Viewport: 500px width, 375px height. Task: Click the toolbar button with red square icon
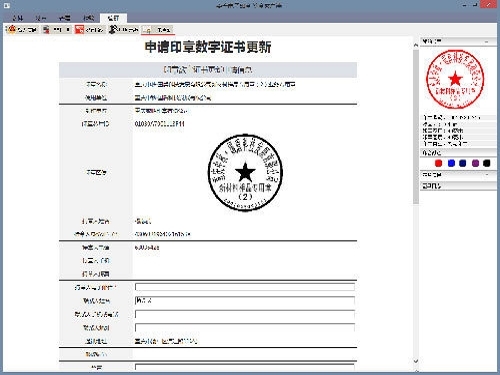[89, 30]
